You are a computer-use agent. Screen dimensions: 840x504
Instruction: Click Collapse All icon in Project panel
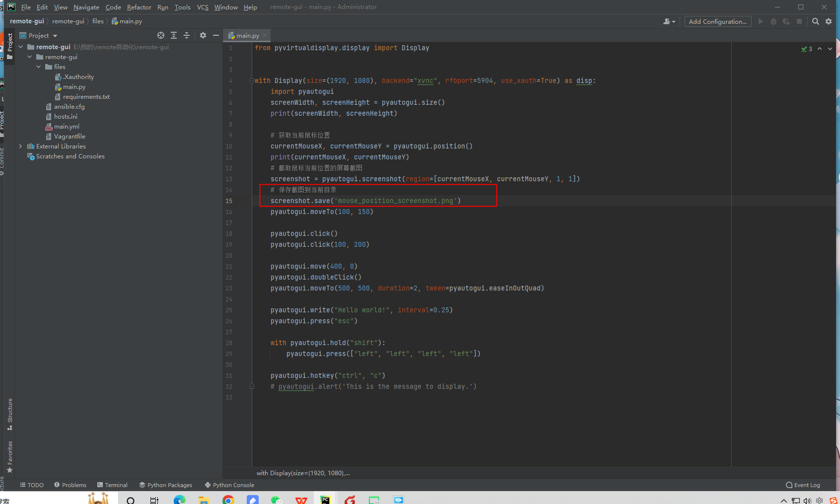pos(187,35)
